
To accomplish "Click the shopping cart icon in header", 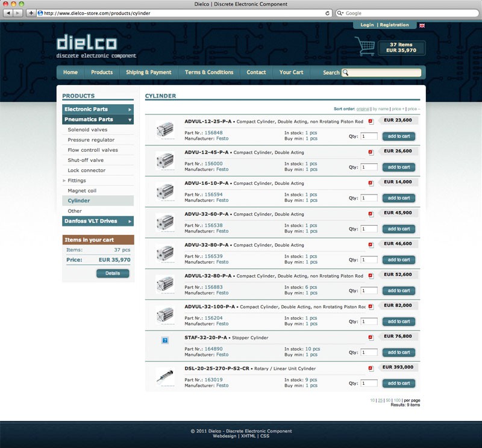I will tap(365, 46).
